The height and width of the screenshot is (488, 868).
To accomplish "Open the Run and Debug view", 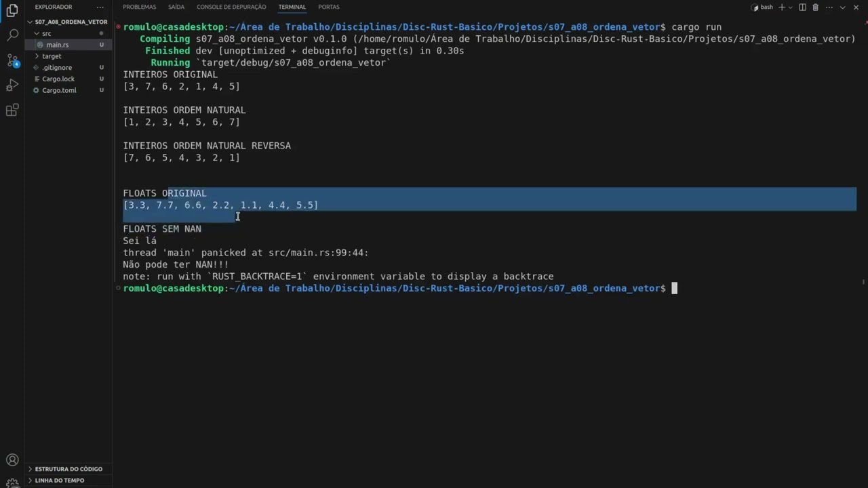I will pyautogui.click(x=12, y=85).
